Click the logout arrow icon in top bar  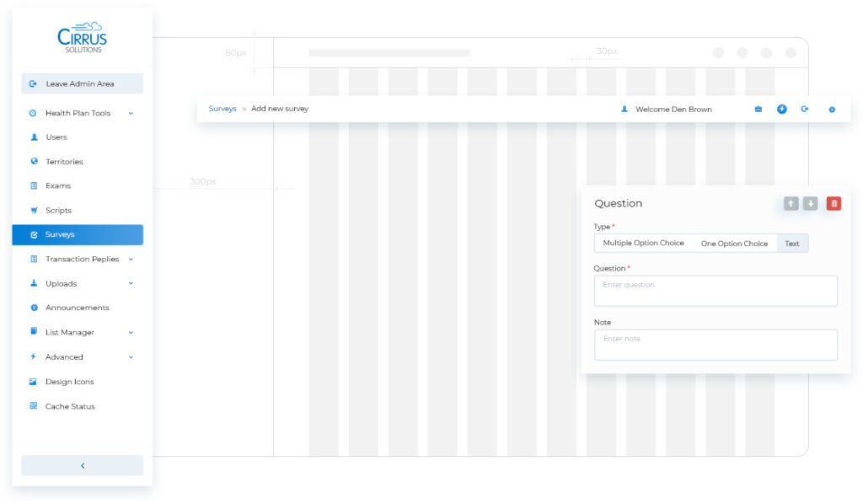coord(805,109)
